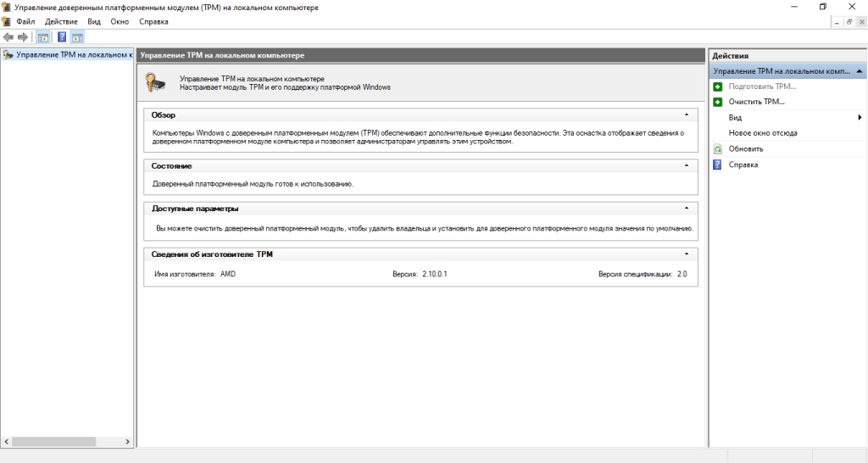
Task: Restore the inner MDI child window
Action: (x=849, y=21)
